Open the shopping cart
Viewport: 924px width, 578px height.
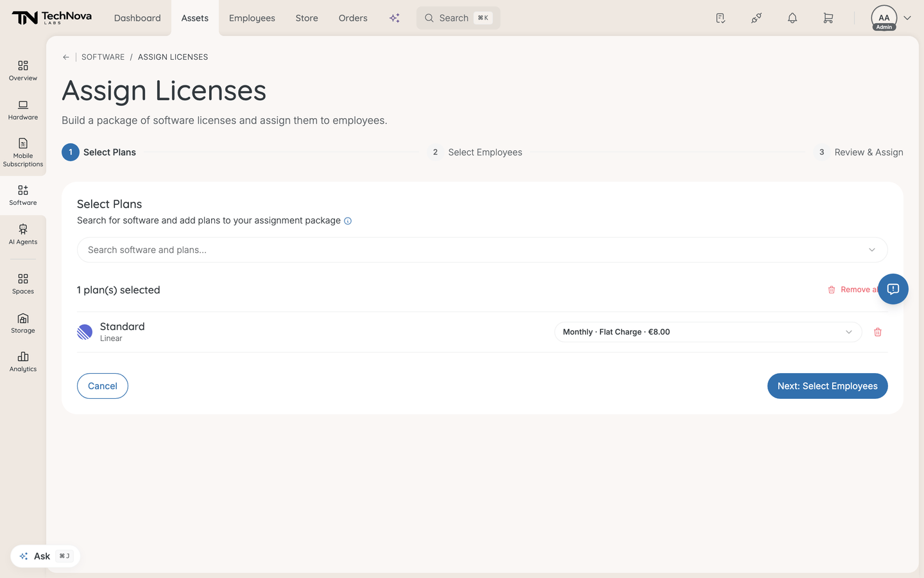click(828, 18)
